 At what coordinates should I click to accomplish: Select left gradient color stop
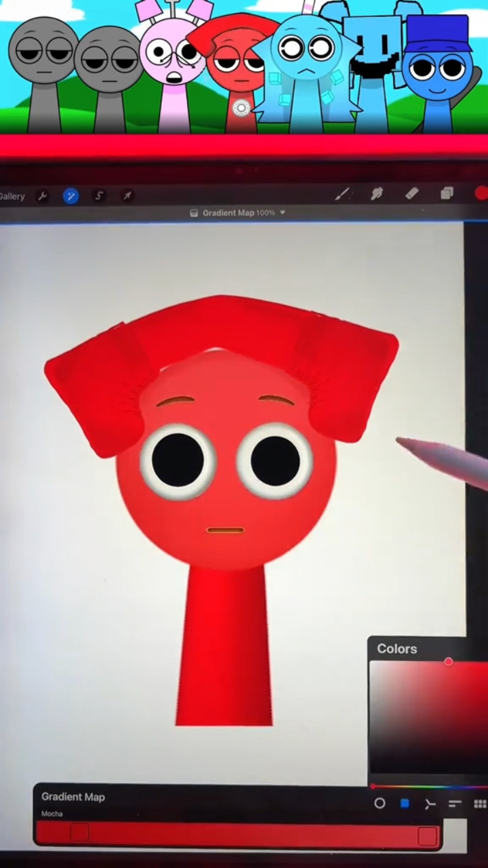79,832
